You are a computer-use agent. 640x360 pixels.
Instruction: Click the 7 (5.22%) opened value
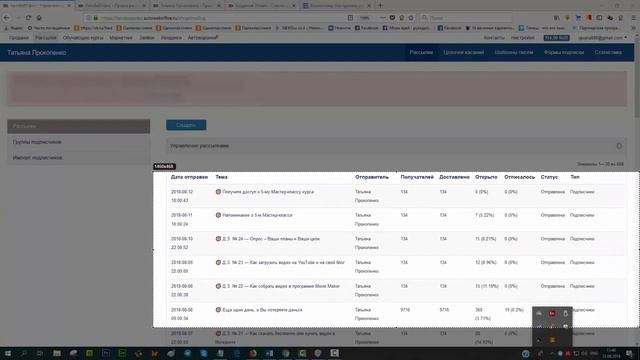point(484,215)
